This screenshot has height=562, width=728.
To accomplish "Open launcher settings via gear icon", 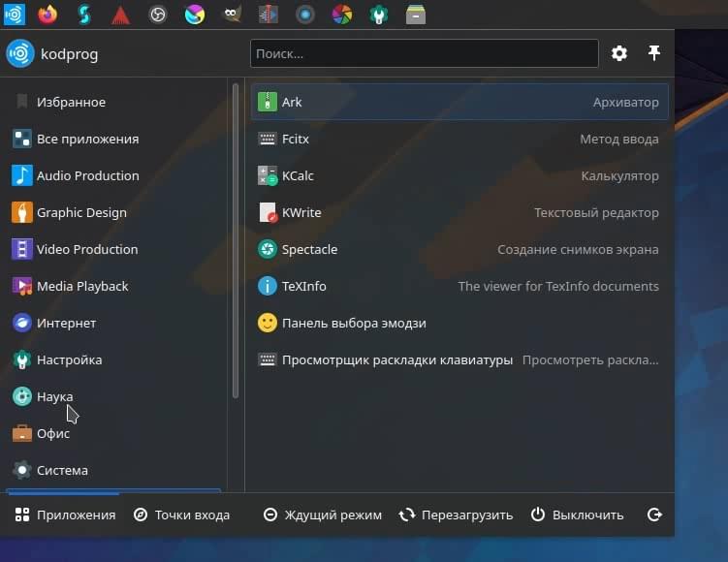I will pyautogui.click(x=618, y=53).
